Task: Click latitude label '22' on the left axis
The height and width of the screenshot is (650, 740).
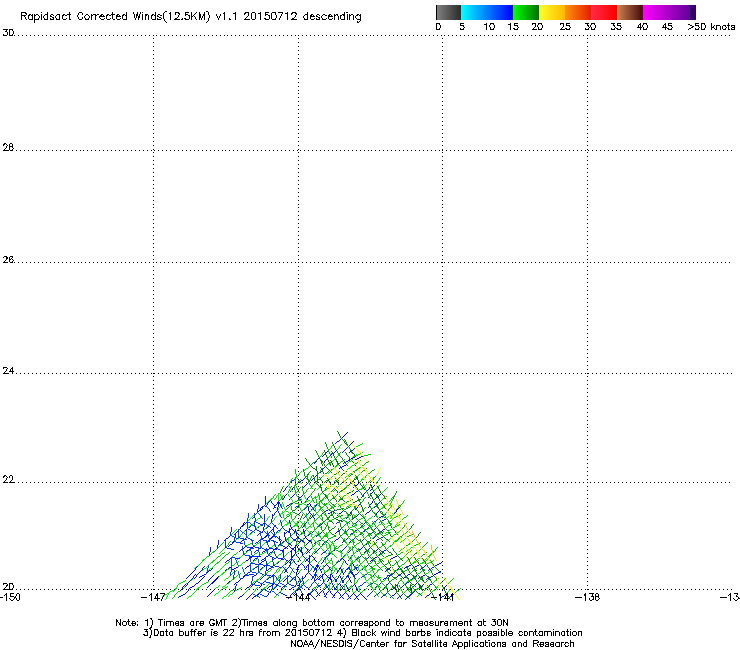Action: (8, 480)
